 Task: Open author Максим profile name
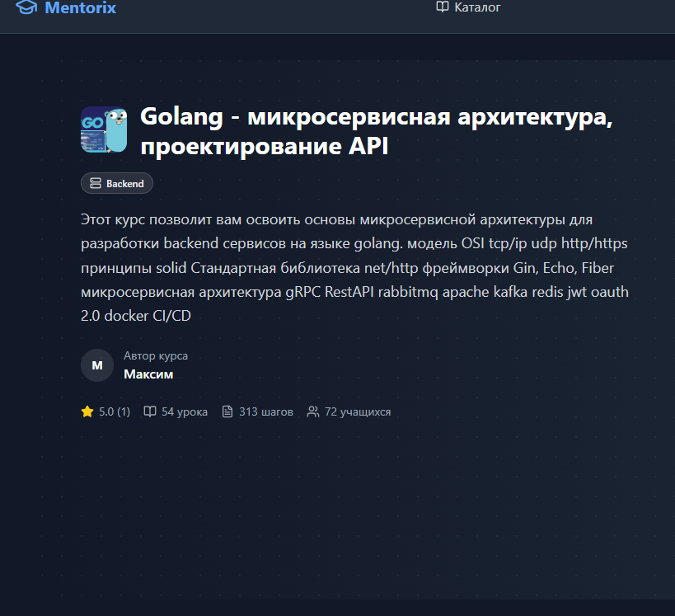click(148, 374)
